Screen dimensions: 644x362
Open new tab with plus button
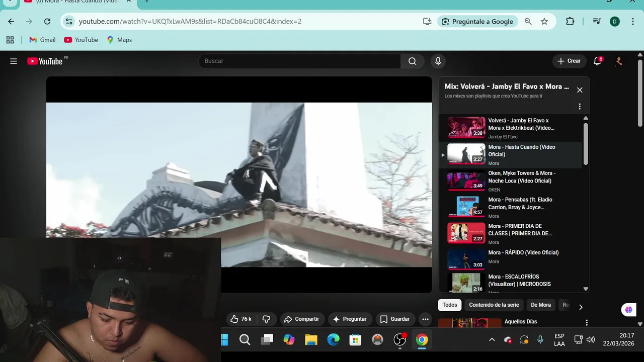[147, 2]
